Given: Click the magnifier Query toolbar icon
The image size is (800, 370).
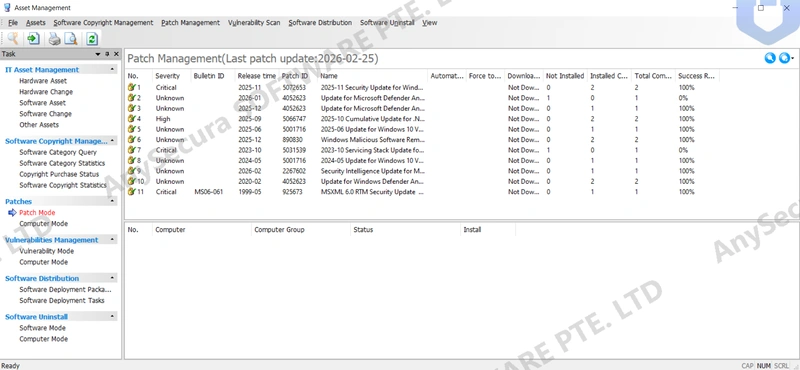Looking at the screenshot, I should coord(13,38).
